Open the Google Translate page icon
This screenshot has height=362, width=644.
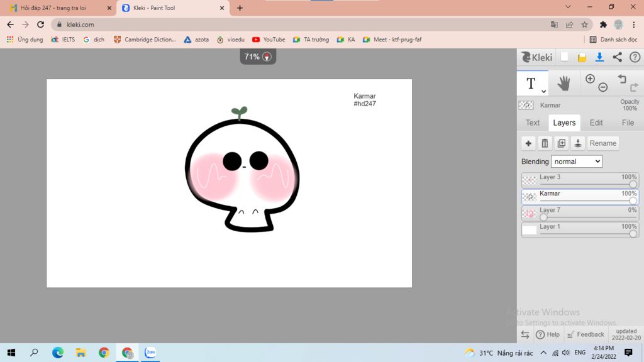(554, 25)
